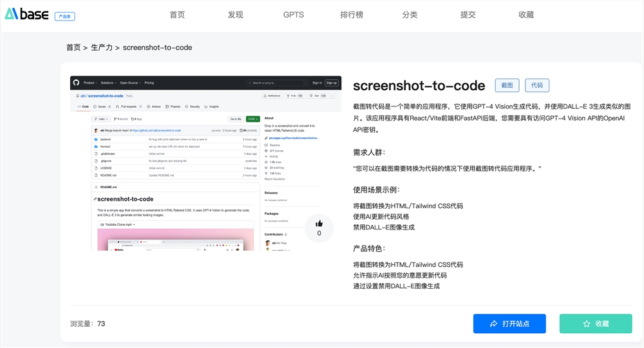This screenshot has height=348, width=644.
Task: Open the GPTS nav item
Action: 294,15
